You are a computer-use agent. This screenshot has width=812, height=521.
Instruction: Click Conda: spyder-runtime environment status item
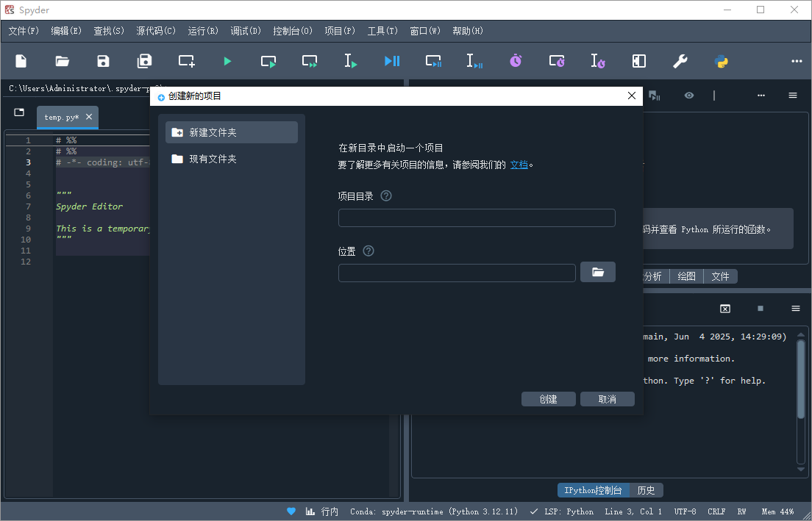tap(434, 511)
